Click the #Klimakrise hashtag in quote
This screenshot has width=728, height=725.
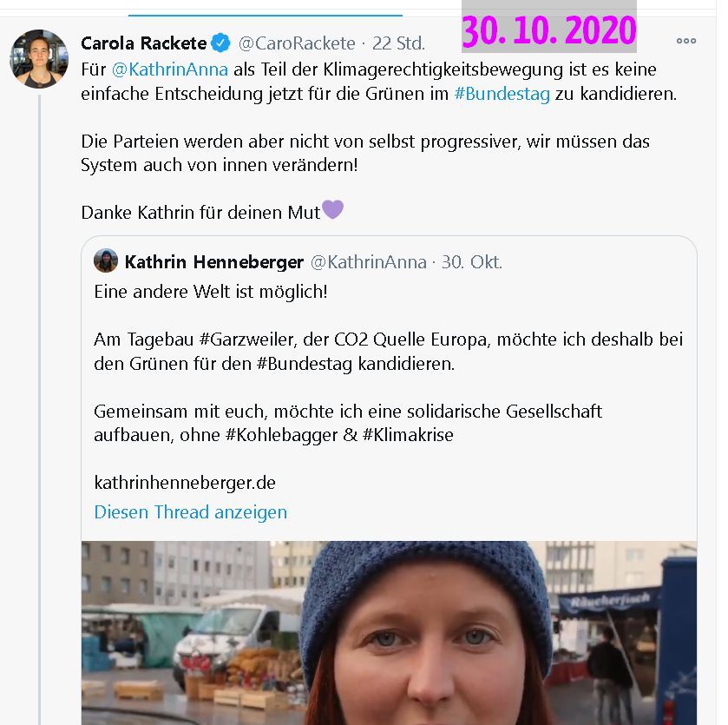tap(408, 435)
